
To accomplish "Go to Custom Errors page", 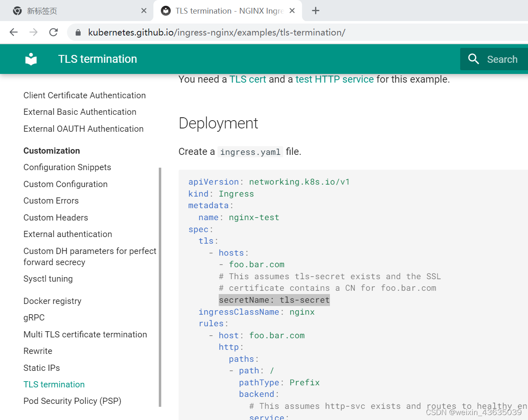I will [51, 201].
